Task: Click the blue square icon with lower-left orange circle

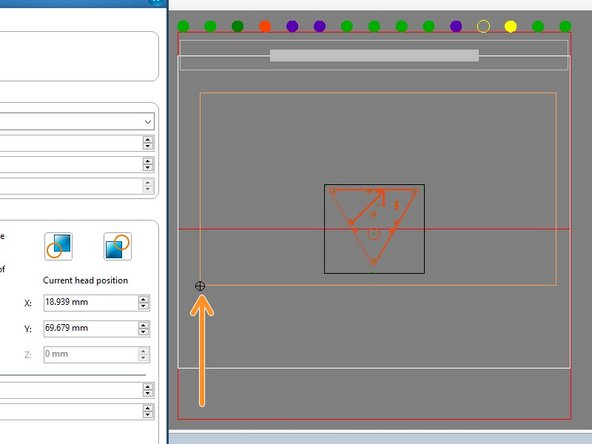Action: pos(59,246)
